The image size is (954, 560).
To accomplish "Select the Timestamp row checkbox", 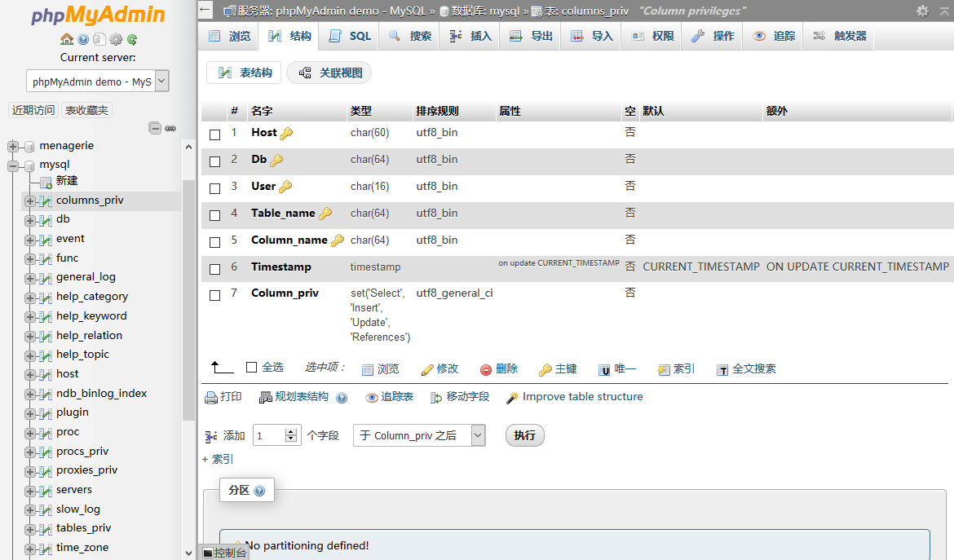I will [215, 269].
